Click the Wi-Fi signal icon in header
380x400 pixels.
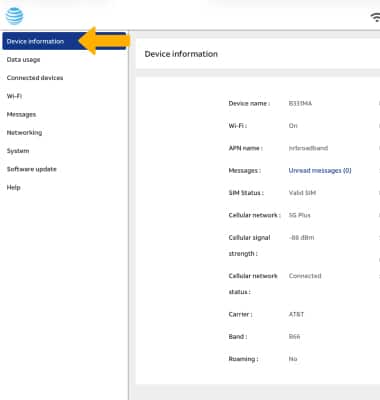(376, 17)
